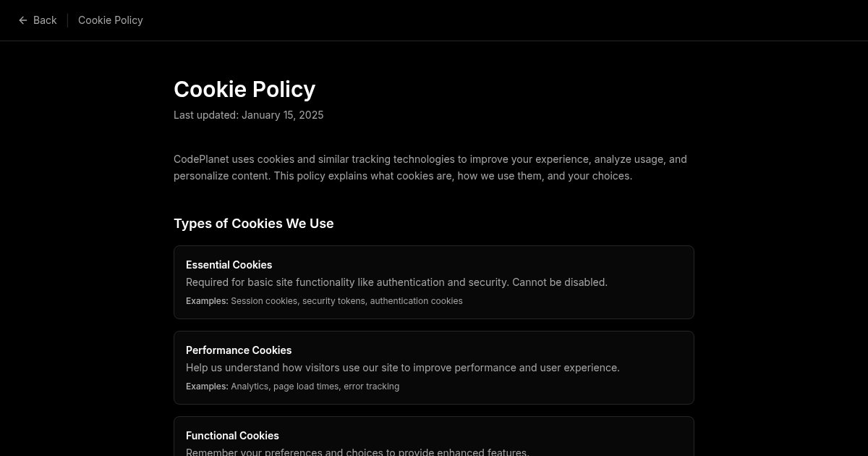Click the CodePlanet intro paragraph
This screenshot has height=456, width=868.
pyautogui.click(x=430, y=167)
